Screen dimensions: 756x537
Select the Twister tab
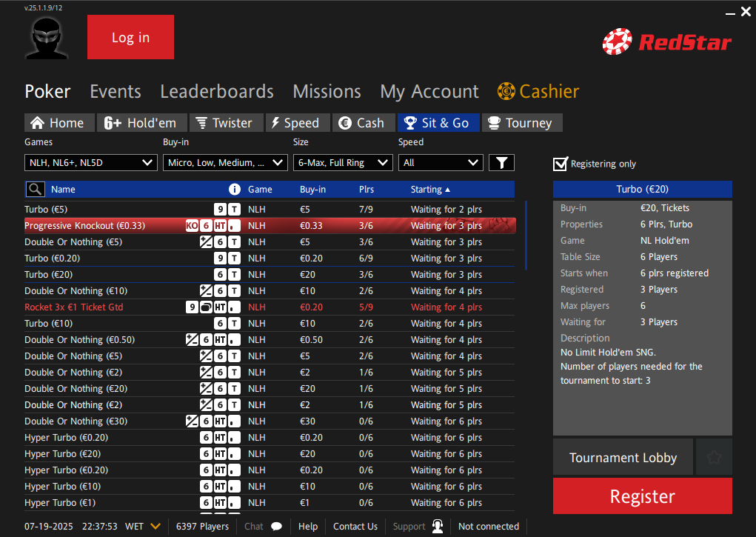pyautogui.click(x=226, y=123)
